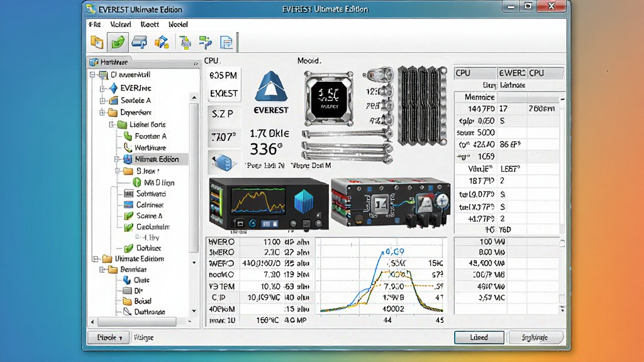This screenshot has width=644, height=362.
Task: Click the green icon next to Geoleitaim
Action: (128, 226)
